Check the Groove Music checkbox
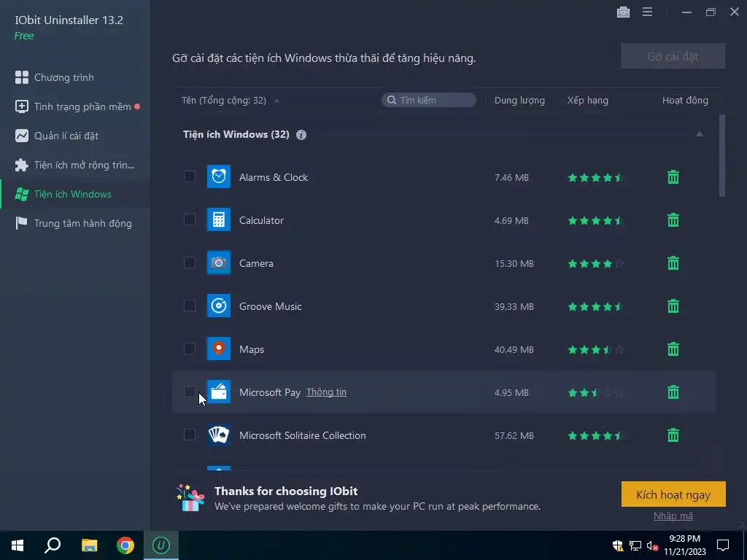This screenshot has width=747, height=560. pyautogui.click(x=190, y=306)
